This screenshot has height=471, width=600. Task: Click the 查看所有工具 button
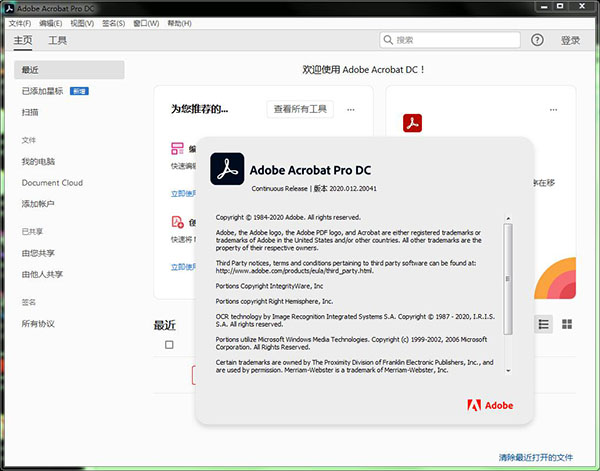pyautogui.click(x=300, y=109)
